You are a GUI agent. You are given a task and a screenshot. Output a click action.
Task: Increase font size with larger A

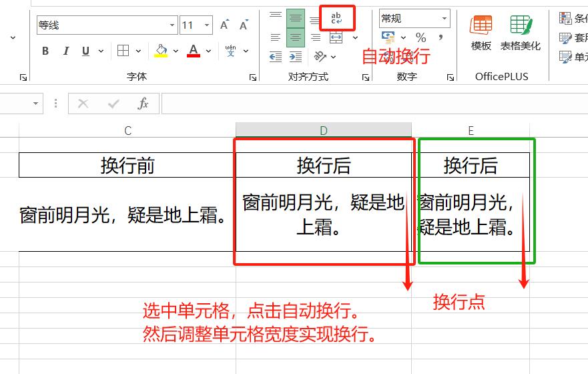225,25
